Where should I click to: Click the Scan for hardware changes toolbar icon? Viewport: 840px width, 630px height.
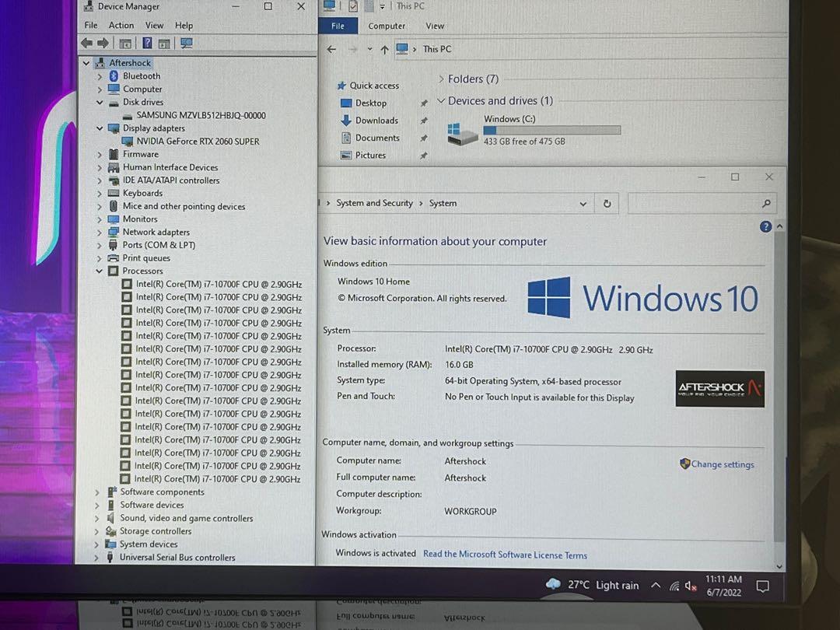[186, 44]
